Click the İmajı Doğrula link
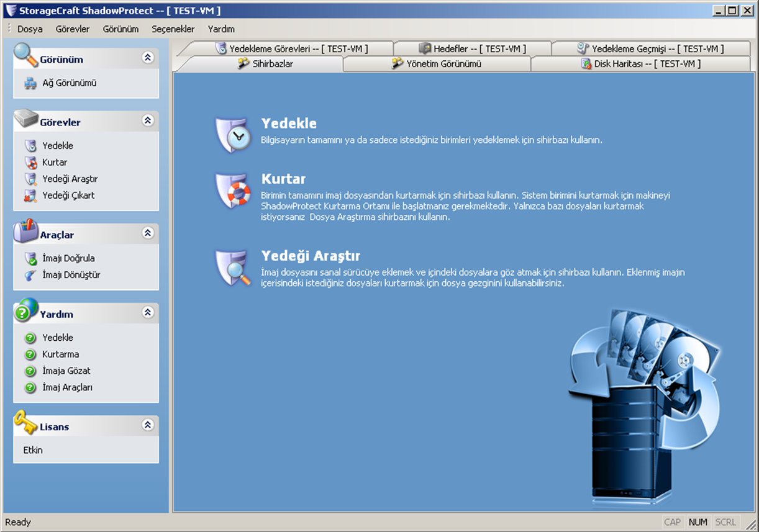This screenshot has height=532, width=759. pos(68,258)
